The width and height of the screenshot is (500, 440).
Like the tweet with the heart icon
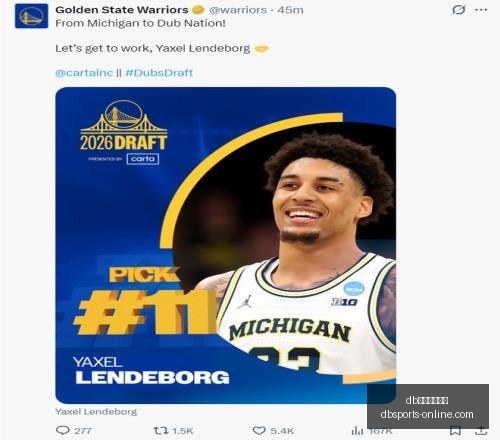(x=259, y=431)
